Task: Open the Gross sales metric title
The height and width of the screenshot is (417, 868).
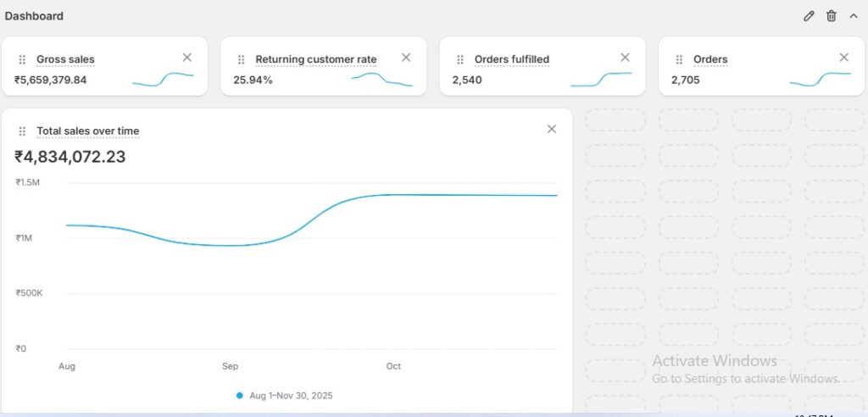Action: (x=65, y=60)
